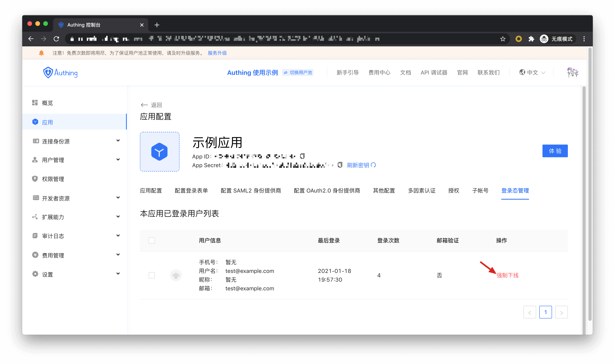
Task: Switch to the 多因素认证 tab
Action: pos(421,191)
